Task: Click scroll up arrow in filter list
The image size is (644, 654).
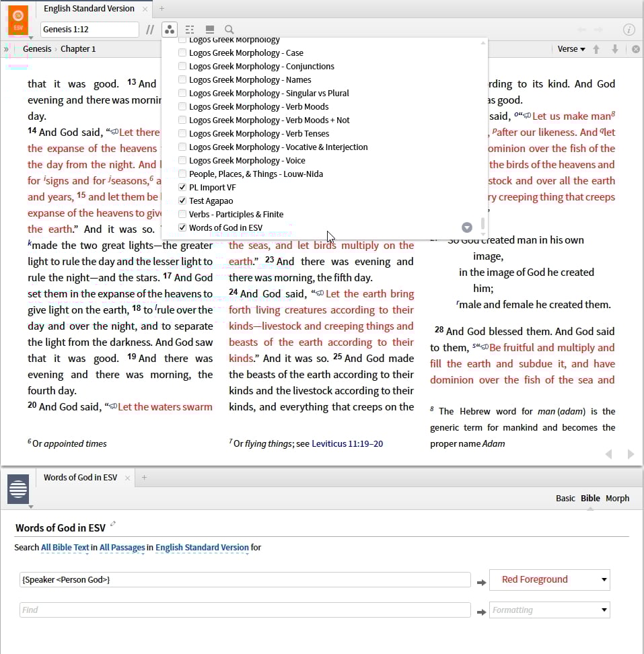Action: pyautogui.click(x=483, y=43)
